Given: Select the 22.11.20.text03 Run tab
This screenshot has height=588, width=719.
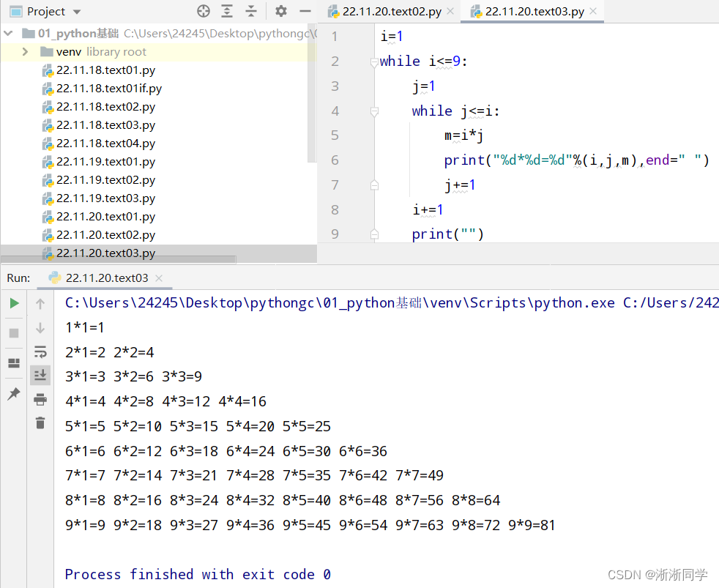Looking at the screenshot, I should tap(106, 278).
